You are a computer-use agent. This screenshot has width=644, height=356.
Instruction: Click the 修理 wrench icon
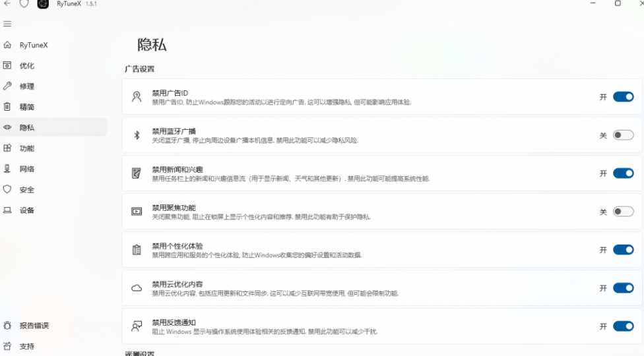(7, 86)
